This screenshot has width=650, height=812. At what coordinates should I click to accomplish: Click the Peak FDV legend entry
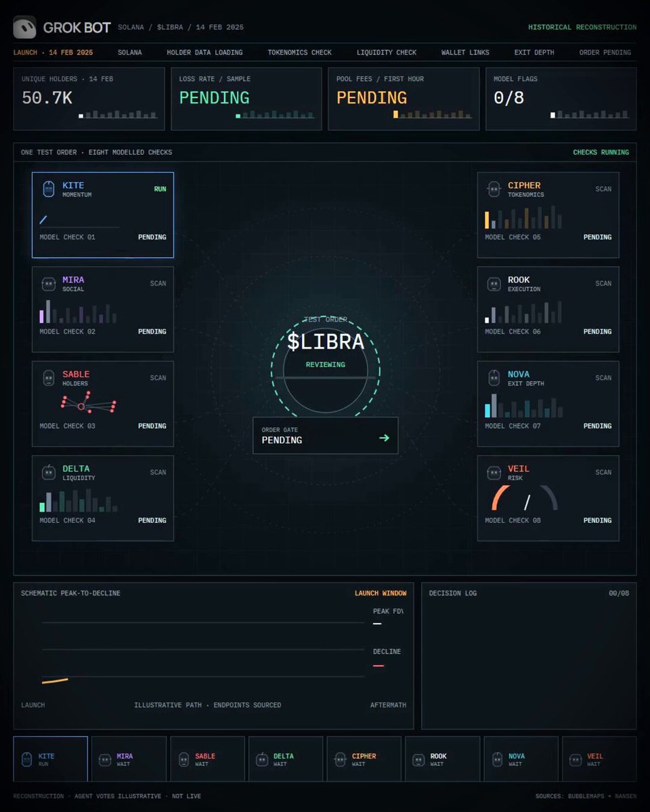pos(388,616)
